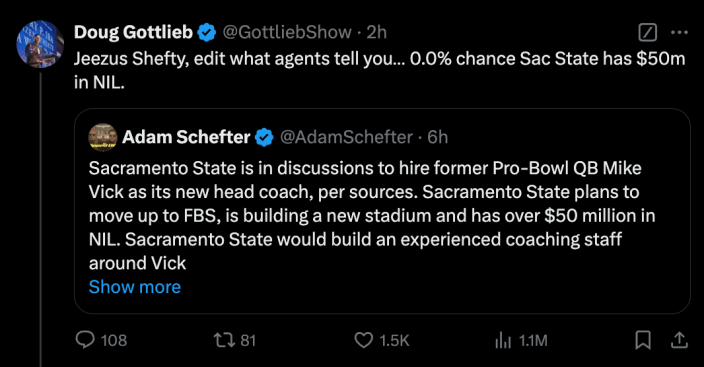Expand quoted tweet with Show more
The width and height of the screenshot is (704, 367).
click(135, 287)
